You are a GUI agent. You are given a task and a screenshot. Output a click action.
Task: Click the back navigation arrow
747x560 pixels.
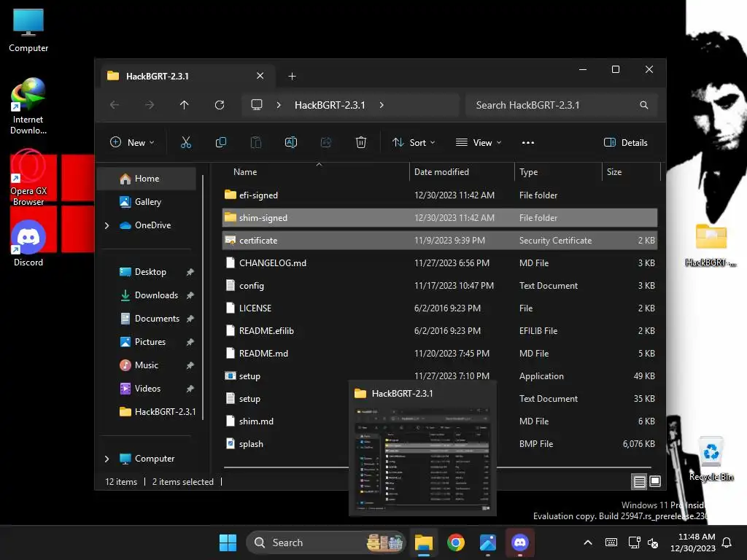115,105
